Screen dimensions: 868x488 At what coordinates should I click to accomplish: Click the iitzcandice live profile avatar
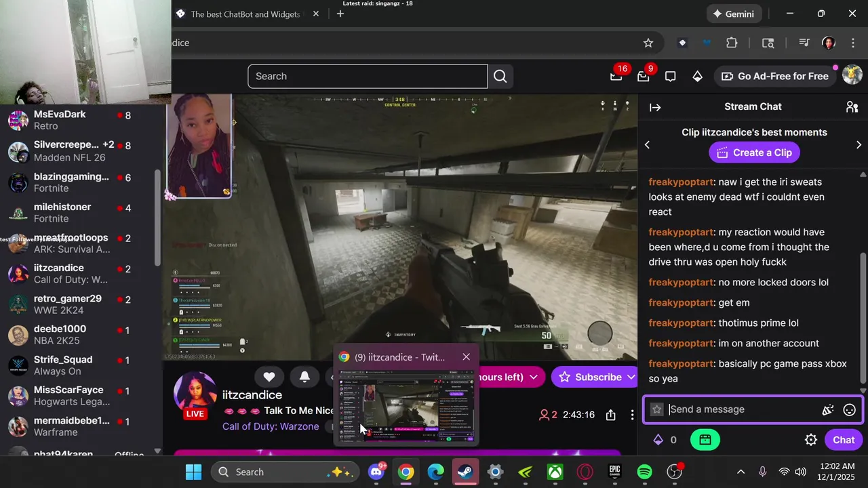[195, 395]
